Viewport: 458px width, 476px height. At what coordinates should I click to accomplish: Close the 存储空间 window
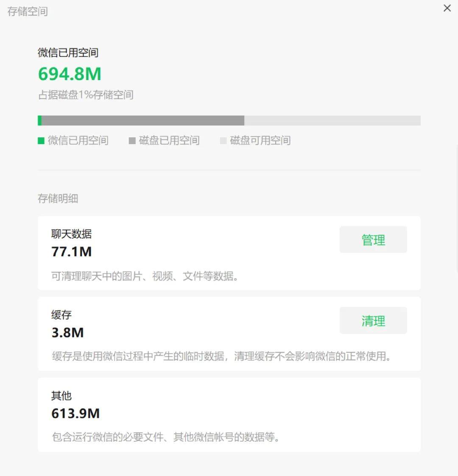(x=447, y=8)
